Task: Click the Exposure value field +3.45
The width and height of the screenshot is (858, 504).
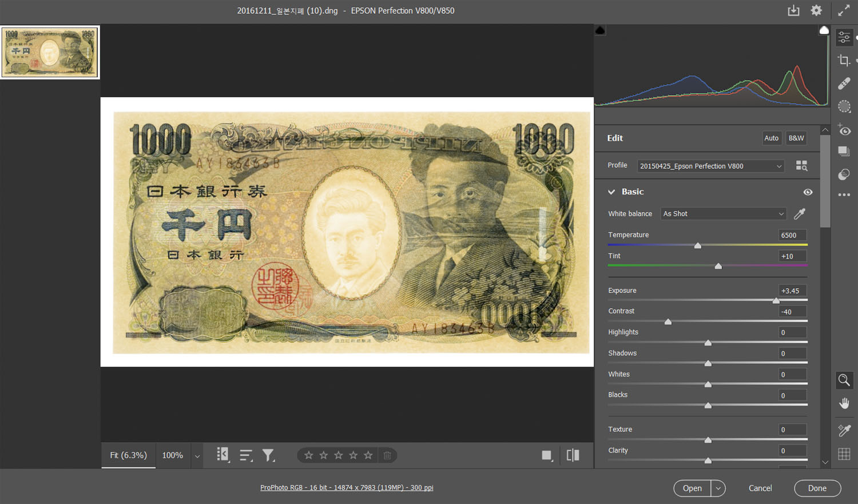Action: pyautogui.click(x=792, y=291)
